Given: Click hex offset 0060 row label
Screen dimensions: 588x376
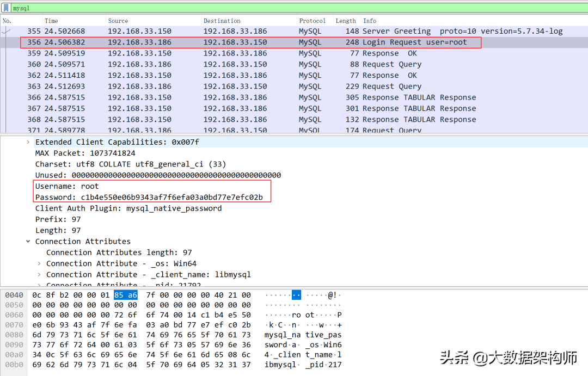Looking at the screenshot, I should (14, 315).
